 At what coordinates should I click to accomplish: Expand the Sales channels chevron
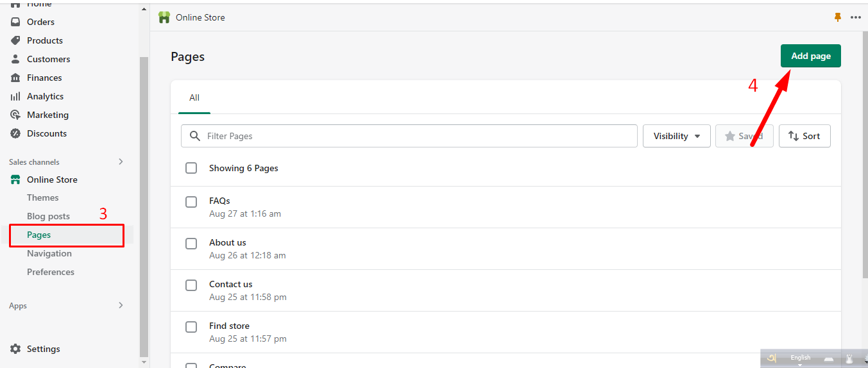tap(121, 162)
